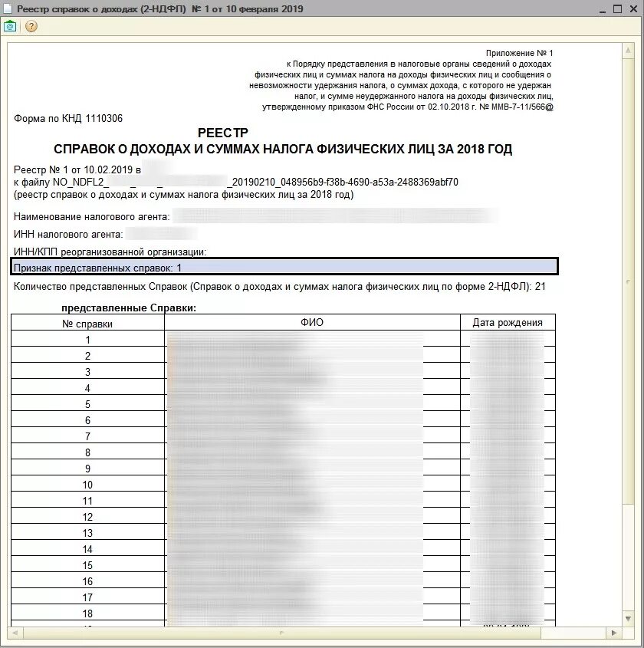This screenshot has width=644, height=648.
Task: Click the 'Дата рождения' column header
Action: point(508,322)
